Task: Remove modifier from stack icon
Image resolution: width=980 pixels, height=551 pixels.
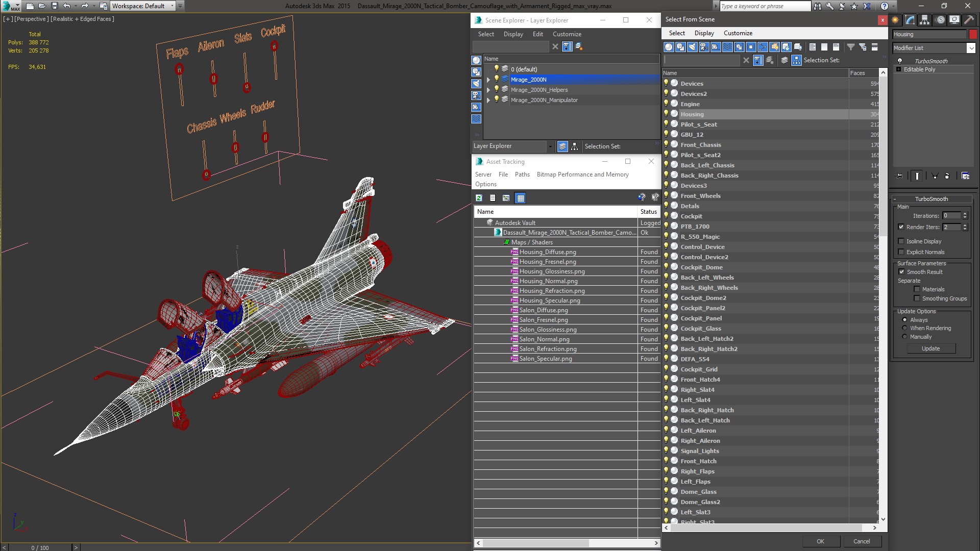Action: [947, 176]
